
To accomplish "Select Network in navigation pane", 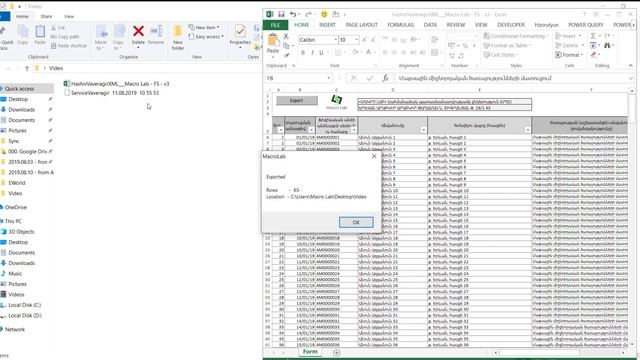I will pos(15,329).
